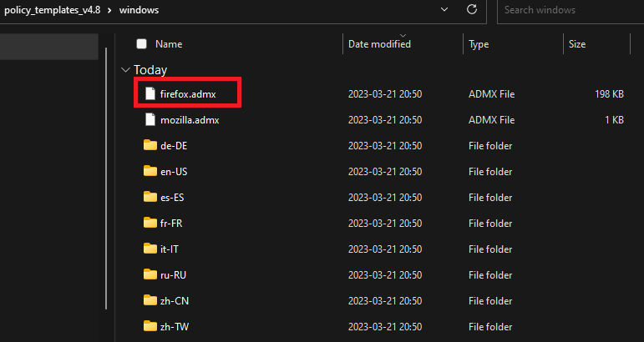Viewport: 644px width, 342px height.
Task: Select the firefox.admx file name
Action: point(188,94)
